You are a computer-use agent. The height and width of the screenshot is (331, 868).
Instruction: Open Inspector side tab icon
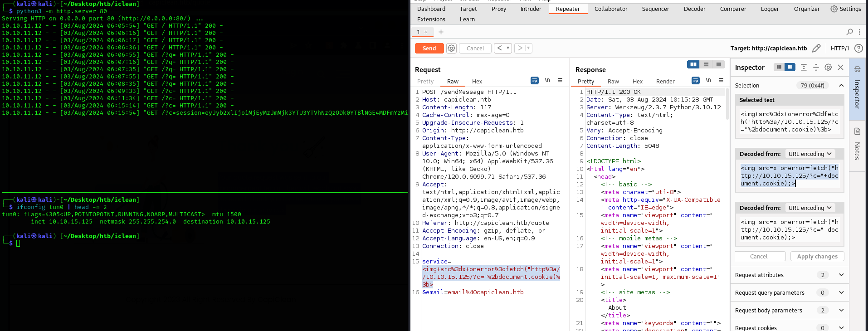(857, 69)
